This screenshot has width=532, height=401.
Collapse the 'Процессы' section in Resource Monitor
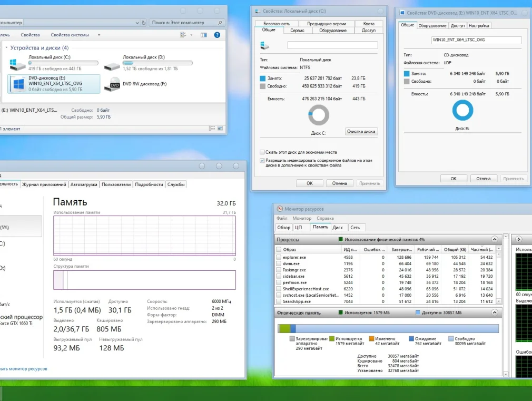click(x=494, y=239)
